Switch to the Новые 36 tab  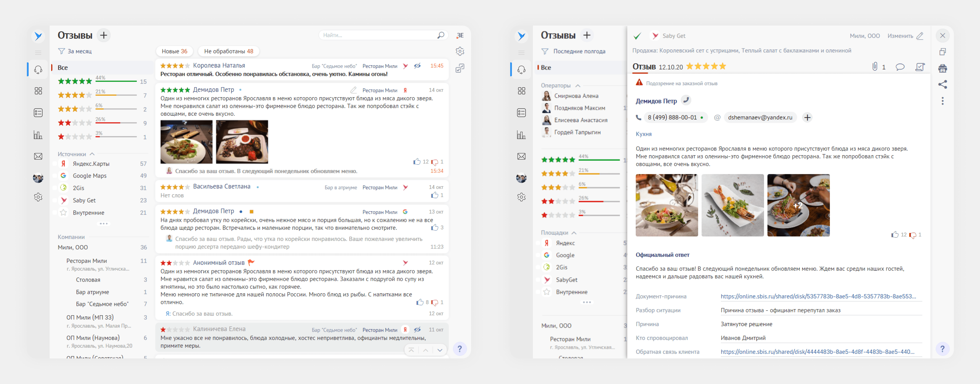(x=174, y=51)
